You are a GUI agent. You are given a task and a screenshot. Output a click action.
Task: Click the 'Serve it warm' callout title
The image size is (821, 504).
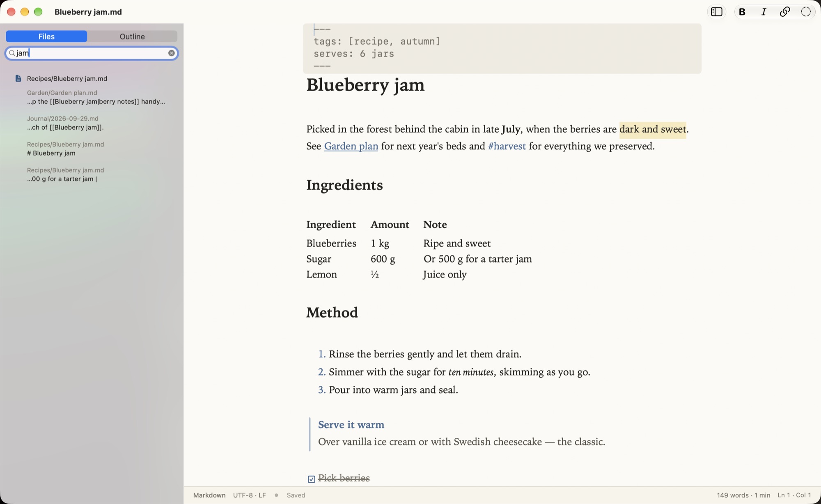[x=351, y=425]
